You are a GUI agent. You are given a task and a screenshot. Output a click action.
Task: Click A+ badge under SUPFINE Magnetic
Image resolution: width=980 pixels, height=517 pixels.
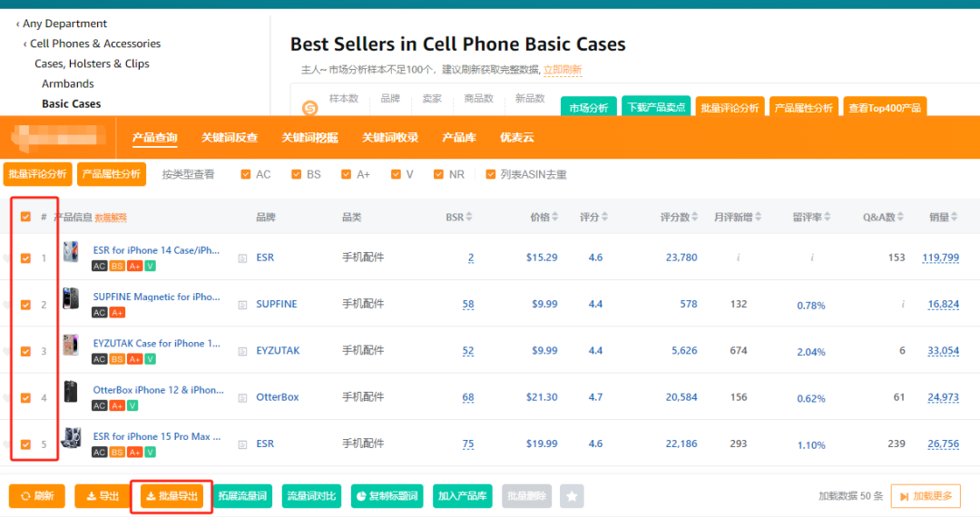(x=117, y=312)
